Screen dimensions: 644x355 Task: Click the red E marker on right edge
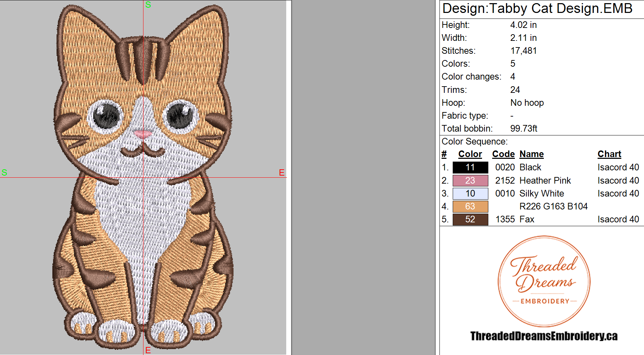(x=282, y=172)
